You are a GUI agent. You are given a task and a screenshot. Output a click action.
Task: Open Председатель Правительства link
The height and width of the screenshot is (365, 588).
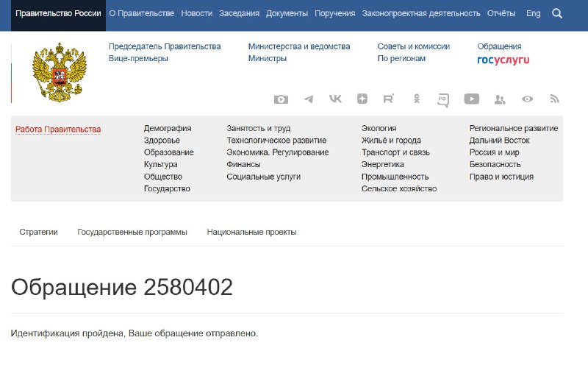click(165, 46)
